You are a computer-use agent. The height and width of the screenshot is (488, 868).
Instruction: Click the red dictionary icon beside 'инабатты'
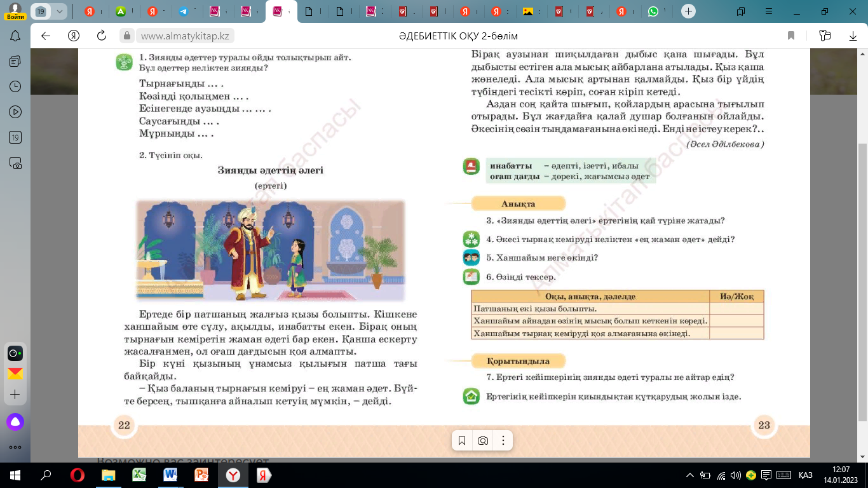(x=471, y=166)
